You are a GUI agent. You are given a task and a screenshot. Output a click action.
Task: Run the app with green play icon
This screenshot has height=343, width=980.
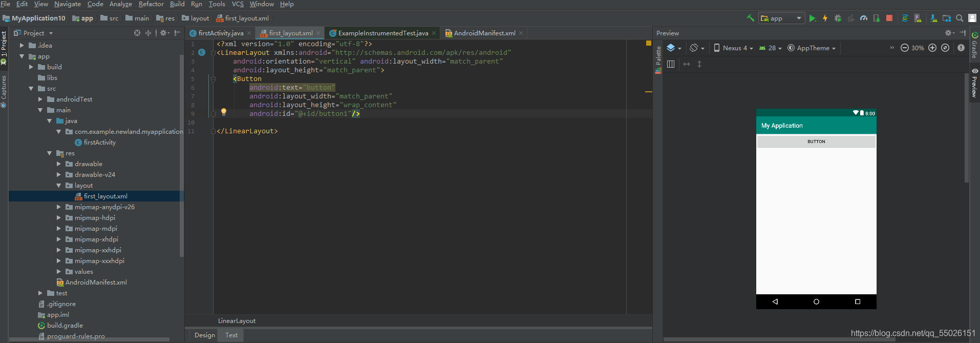pyautogui.click(x=813, y=18)
